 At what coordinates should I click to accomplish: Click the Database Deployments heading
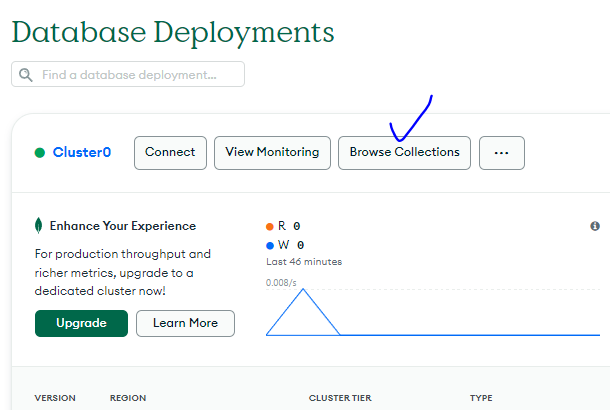pyautogui.click(x=173, y=33)
